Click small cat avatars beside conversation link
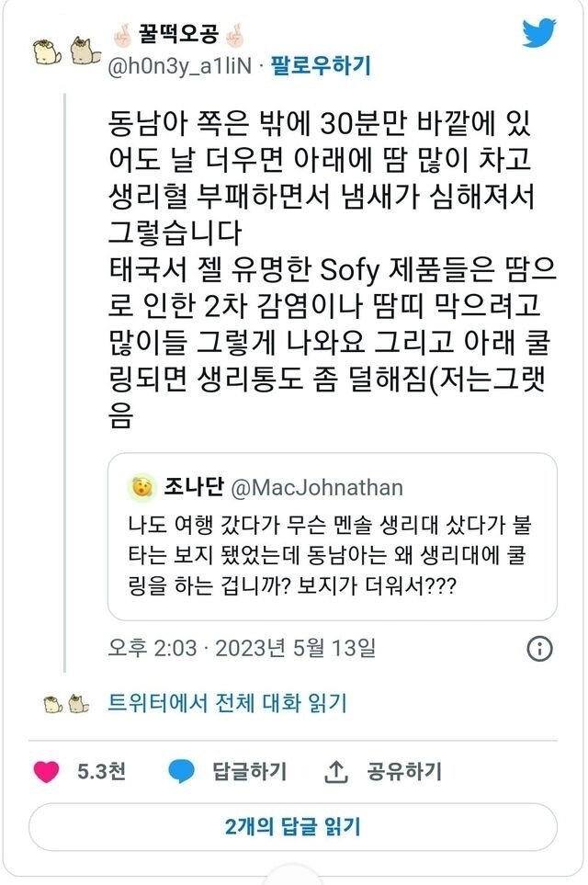Viewport: 588px width, 885px height. point(66,704)
